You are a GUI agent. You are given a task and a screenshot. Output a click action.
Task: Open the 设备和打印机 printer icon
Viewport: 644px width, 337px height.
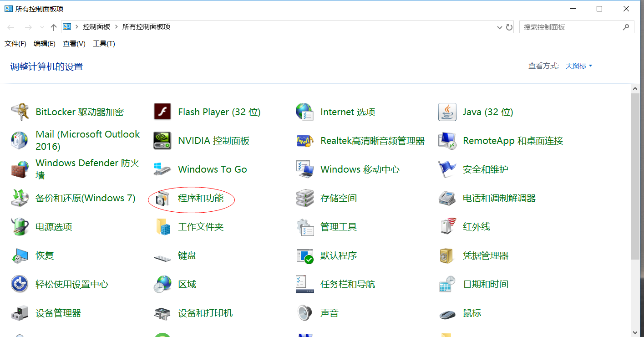162,313
